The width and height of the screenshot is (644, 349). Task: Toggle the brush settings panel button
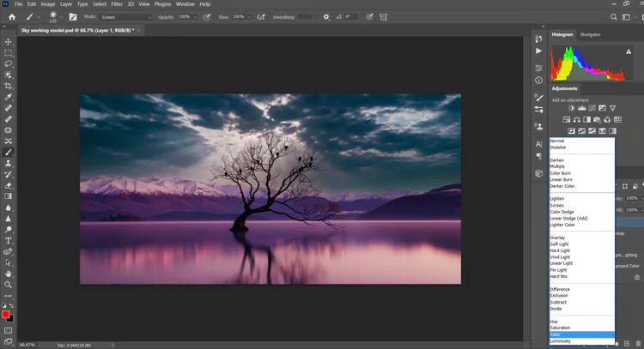[x=72, y=16]
